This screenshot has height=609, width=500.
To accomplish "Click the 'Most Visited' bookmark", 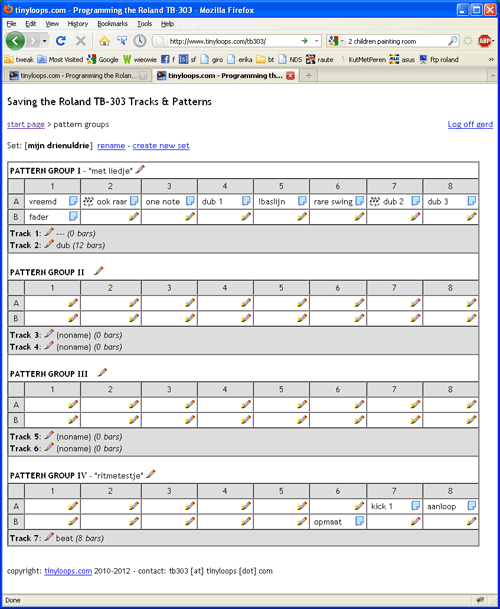I will [x=60, y=59].
